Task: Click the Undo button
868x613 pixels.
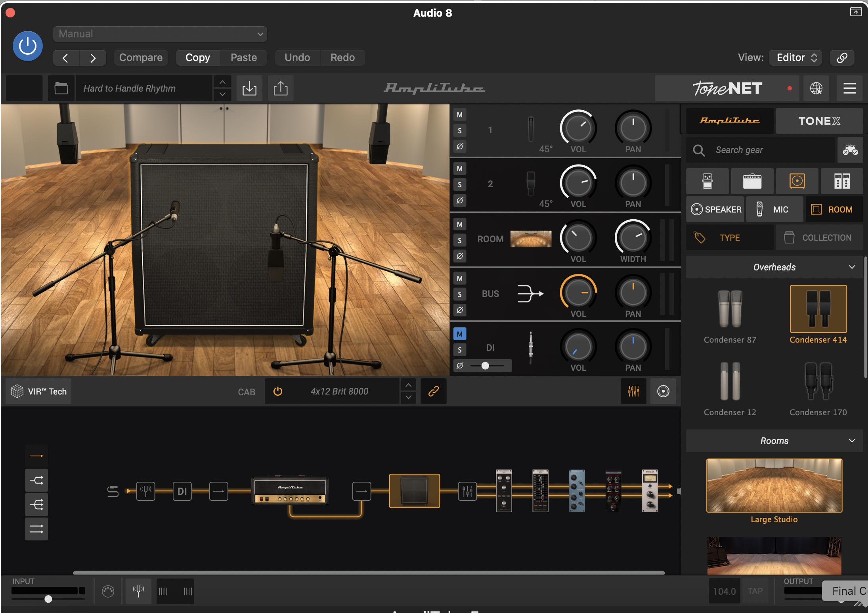Action: coord(297,58)
